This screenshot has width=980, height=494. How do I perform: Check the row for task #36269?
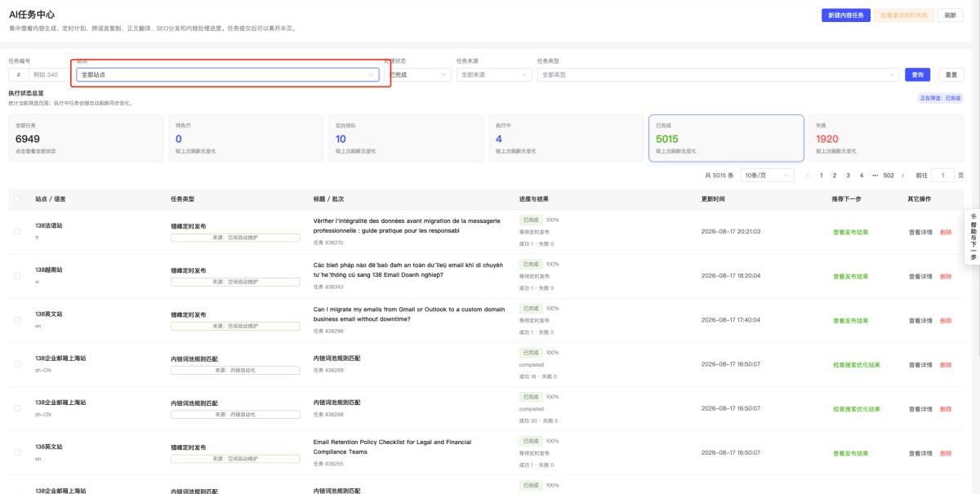coord(17,365)
